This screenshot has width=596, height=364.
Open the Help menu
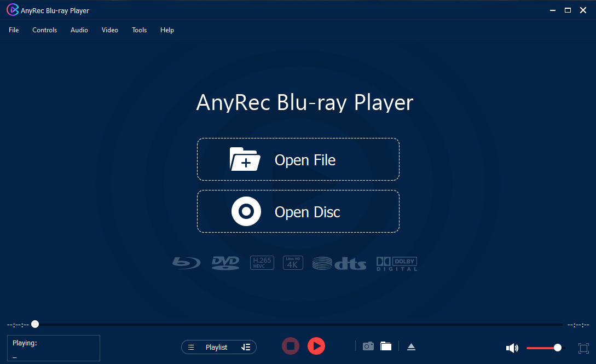[x=167, y=30]
